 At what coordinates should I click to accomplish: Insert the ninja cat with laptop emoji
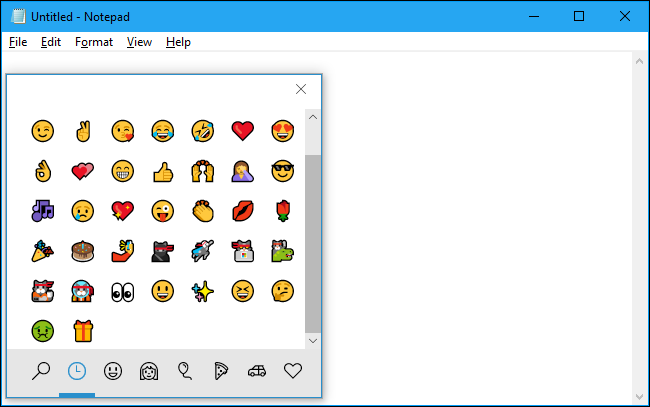pyautogui.click(x=243, y=251)
